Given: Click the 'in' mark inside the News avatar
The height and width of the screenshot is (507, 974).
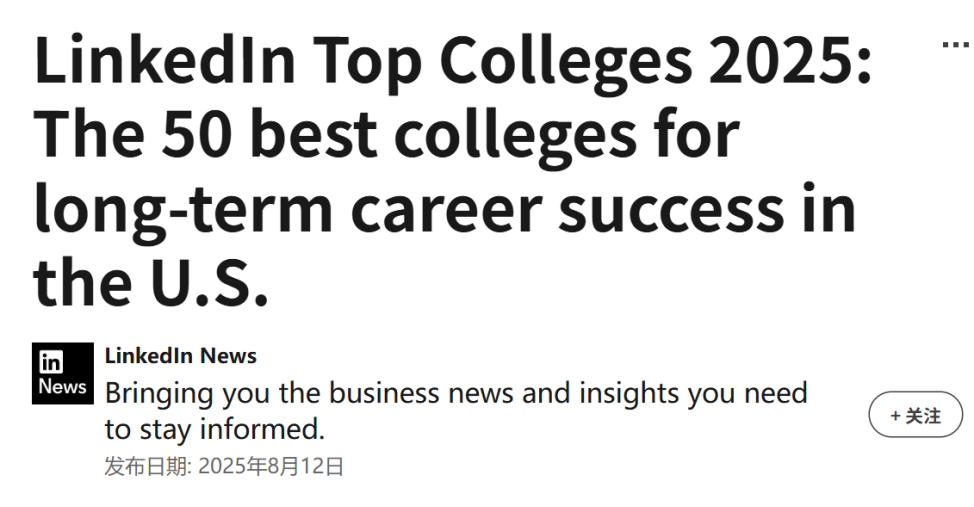Looking at the screenshot, I should 51,362.
